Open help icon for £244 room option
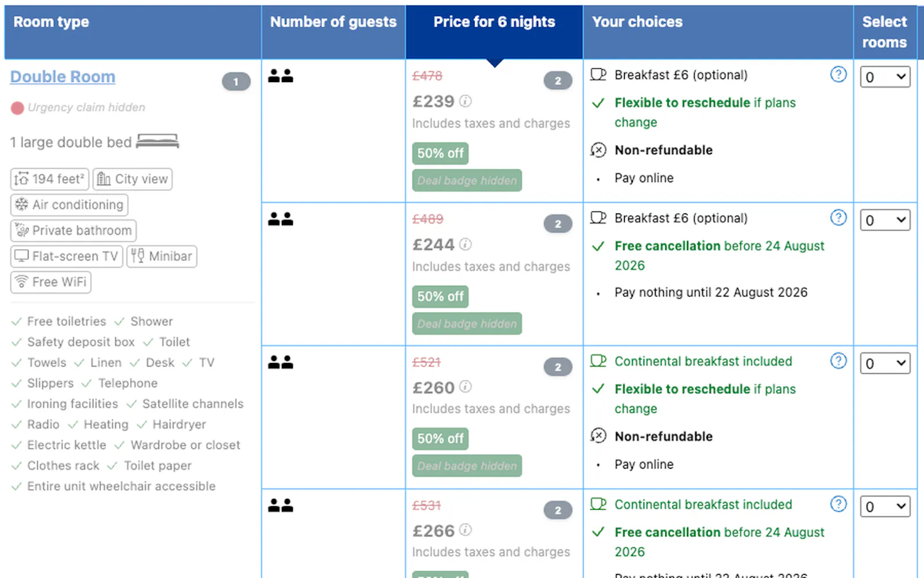Image resolution: width=924 pixels, height=578 pixels. click(839, 218)
